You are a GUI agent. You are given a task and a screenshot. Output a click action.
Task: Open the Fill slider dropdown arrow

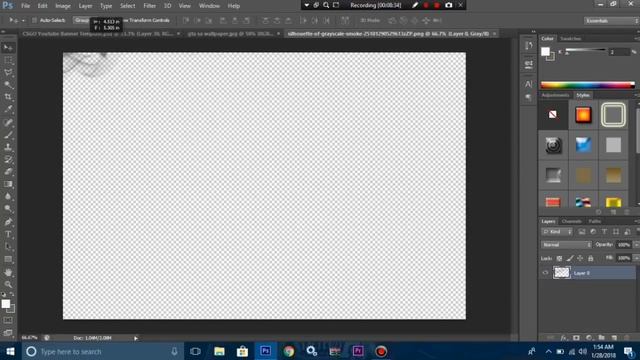[x=636, y=258]
